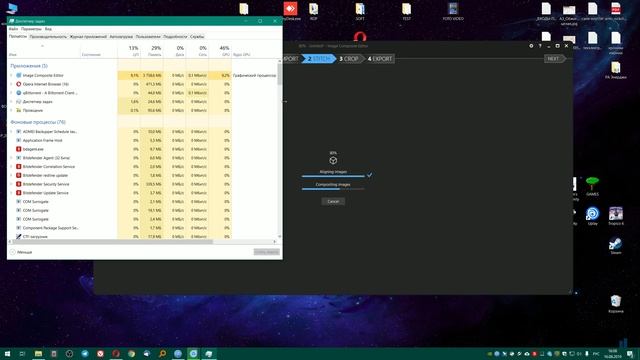Click the taskbar clock and date

pyautogui.click(x=613, y=353)
